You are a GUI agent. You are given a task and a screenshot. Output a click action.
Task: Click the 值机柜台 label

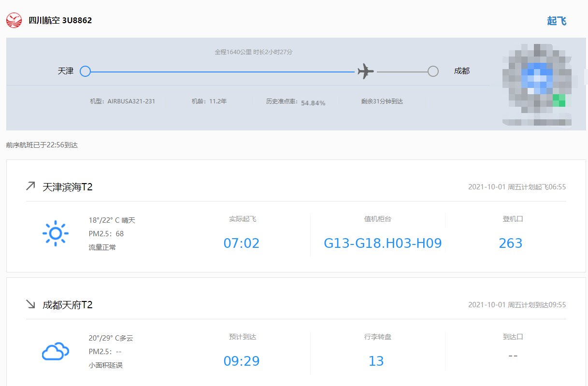click(378, 219)
